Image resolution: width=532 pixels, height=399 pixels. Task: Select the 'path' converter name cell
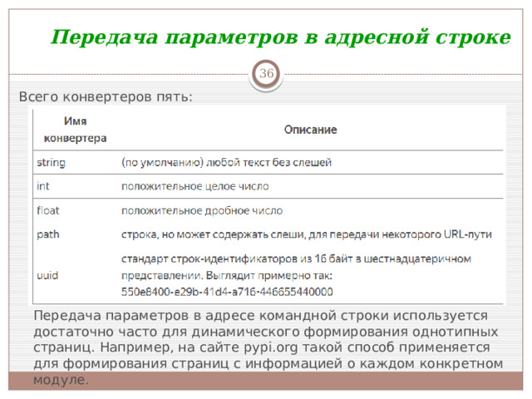click(x=48, y=234)
